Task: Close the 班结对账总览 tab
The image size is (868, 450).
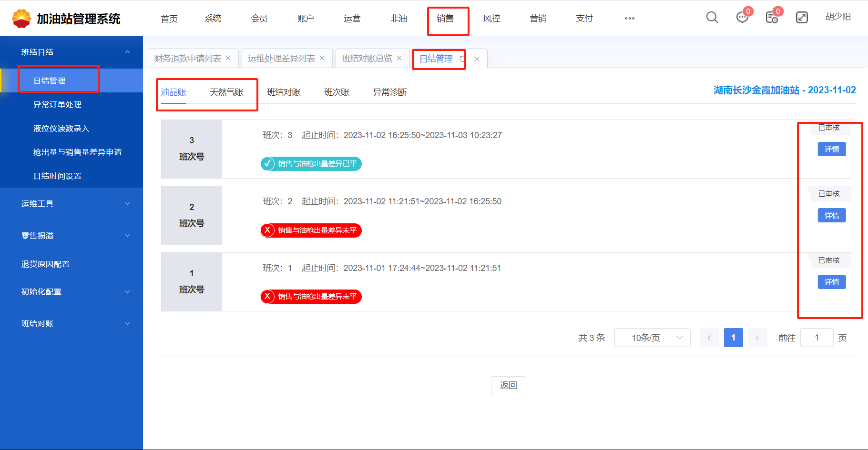Action: point(399,58)
